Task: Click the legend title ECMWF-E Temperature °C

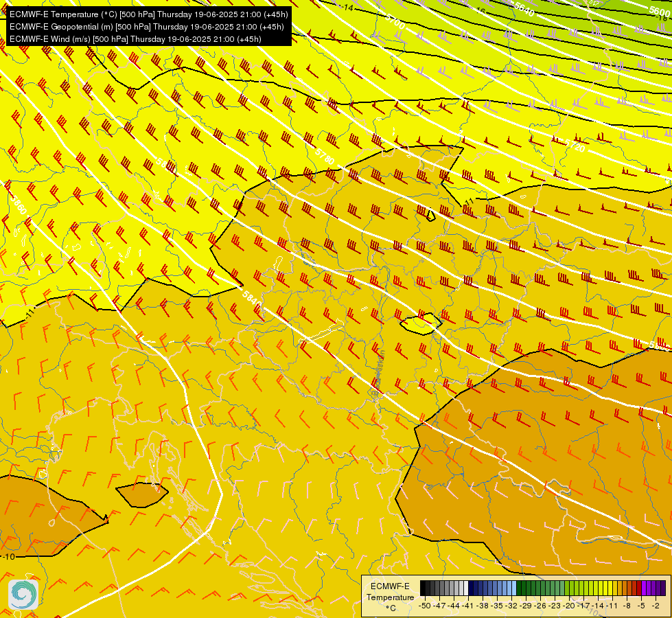Action: (390, 597)
